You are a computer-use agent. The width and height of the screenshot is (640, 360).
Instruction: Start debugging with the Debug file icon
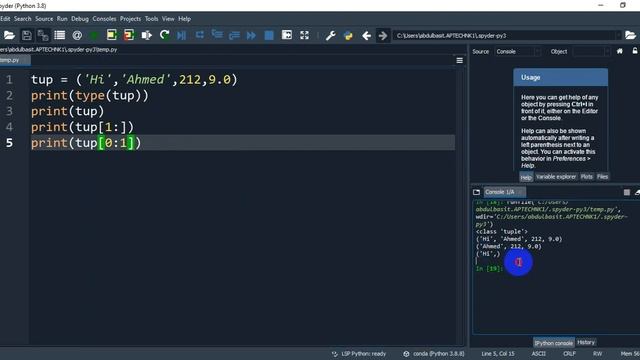[x=182, y=36]
